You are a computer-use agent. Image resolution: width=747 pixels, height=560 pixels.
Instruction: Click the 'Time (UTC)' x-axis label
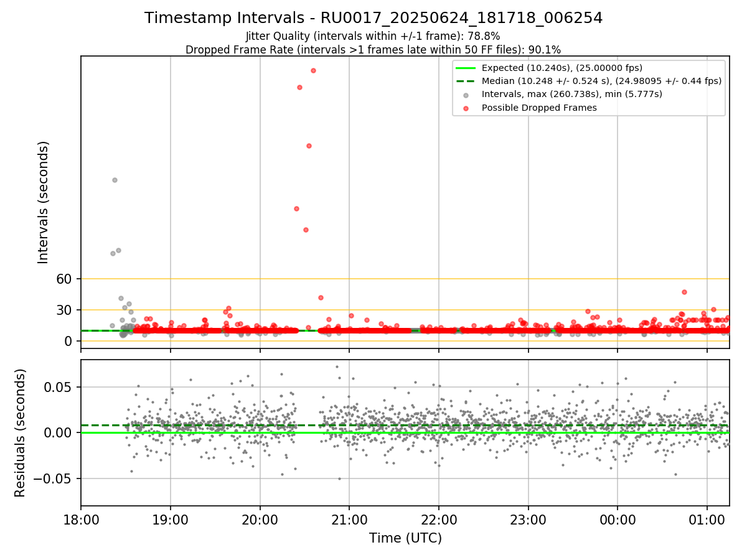point(405,538)
